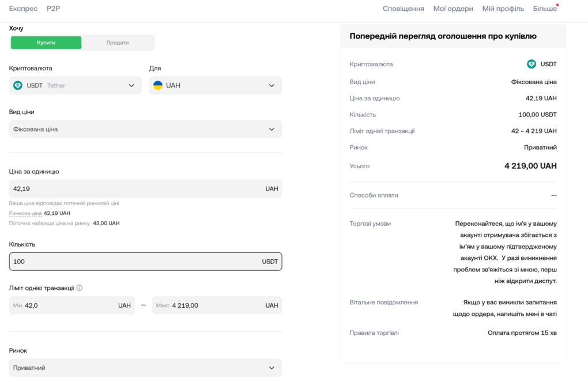Click the Tether USDT icon in cryptocurrency selector
Screen dimensions: 588x382
pyautogui.click(x=18, y=85)
